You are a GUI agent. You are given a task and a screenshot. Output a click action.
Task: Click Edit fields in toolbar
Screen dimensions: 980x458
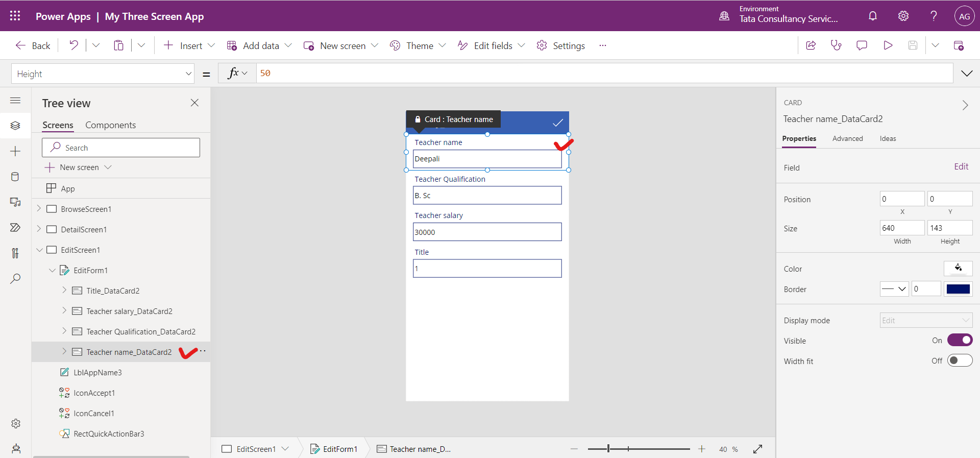(491, 45)
